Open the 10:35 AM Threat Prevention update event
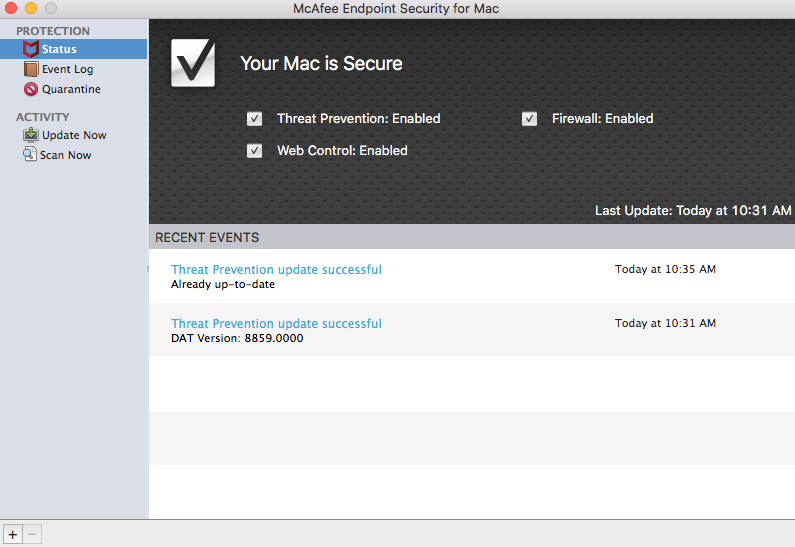 (276, 269)
